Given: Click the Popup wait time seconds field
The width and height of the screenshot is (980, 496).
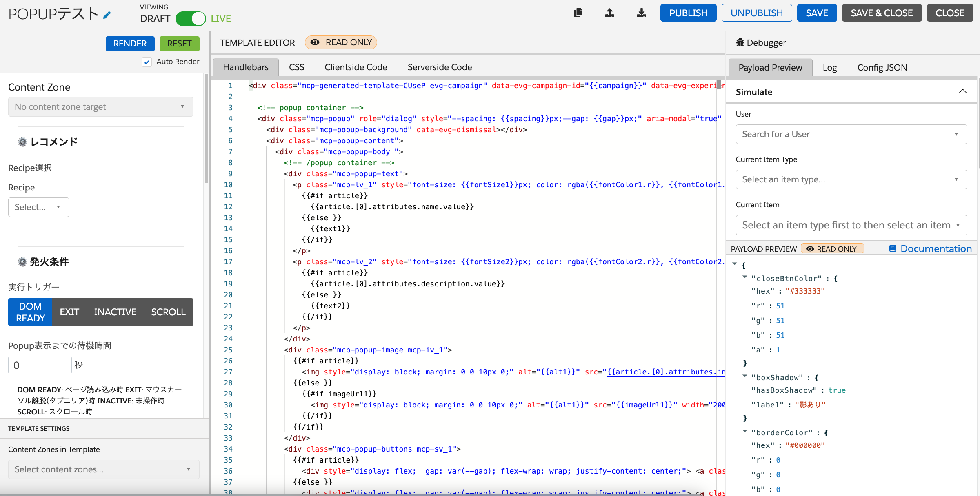Looking at the screenshot, I should click(40, 365).
